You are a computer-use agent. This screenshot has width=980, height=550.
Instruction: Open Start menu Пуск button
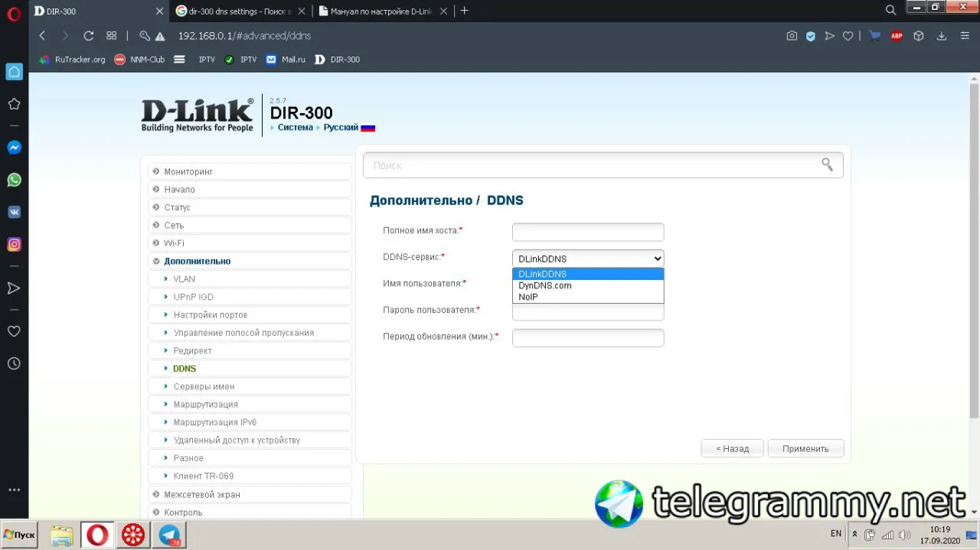[20, 535]
